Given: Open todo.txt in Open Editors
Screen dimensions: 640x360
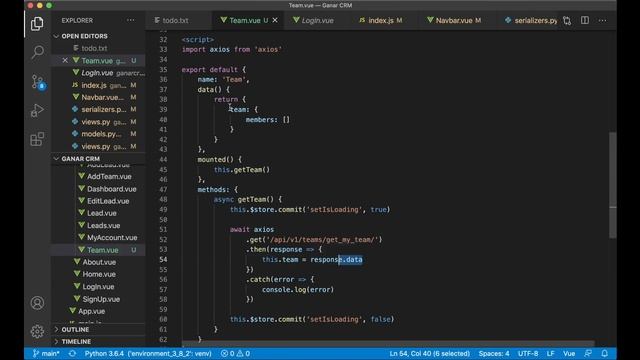Looking at the screenshot, I should coord(94,48).
